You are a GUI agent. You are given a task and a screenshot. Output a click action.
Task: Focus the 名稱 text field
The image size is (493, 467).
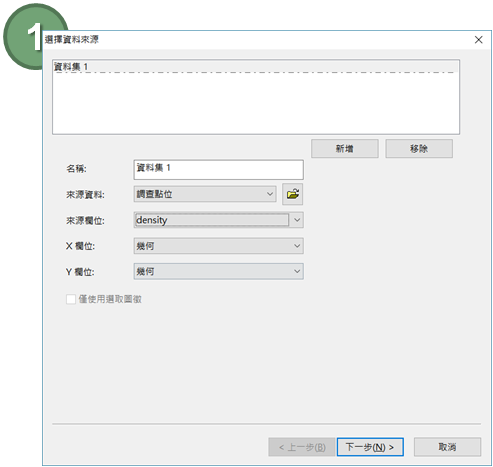[x=218, y=169]
